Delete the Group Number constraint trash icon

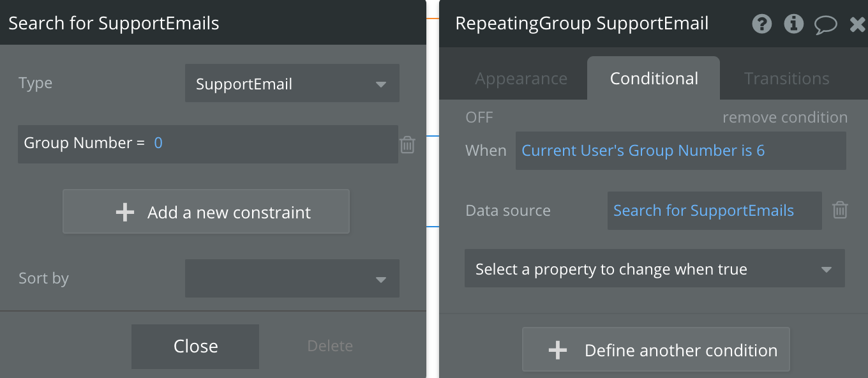click(x=407, y=145)
